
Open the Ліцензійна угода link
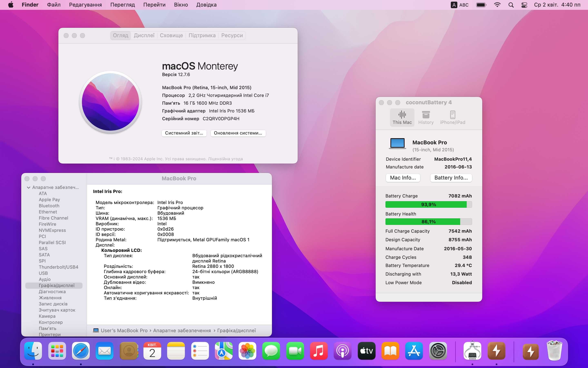[225, 159]
